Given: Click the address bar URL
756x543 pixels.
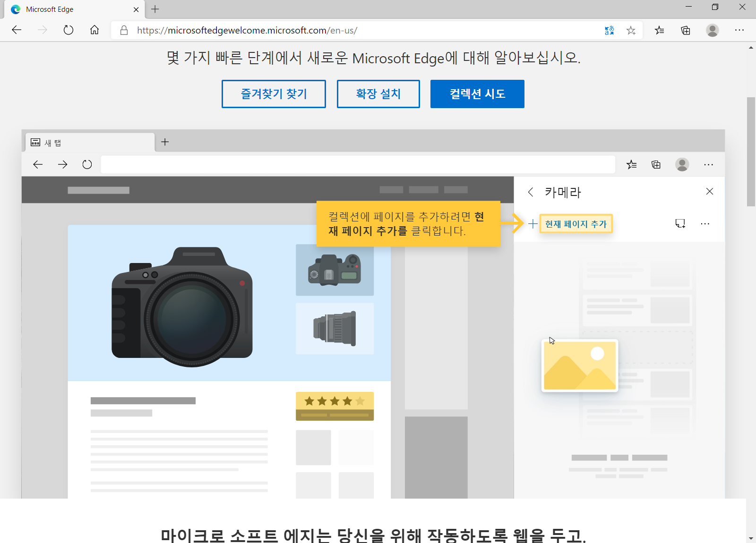Looking at the screenshot, I should [x=247, y=30].
